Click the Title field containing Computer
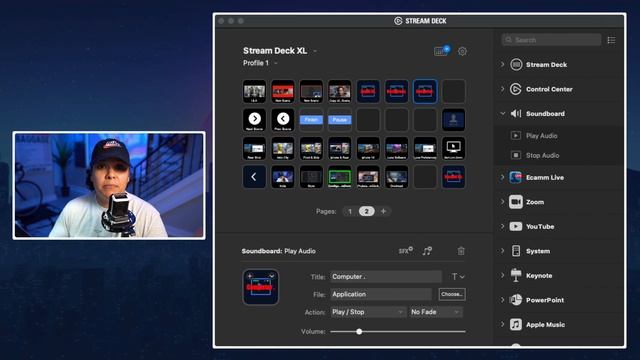This screenshot has height=360, width=640. coord(386,277)
